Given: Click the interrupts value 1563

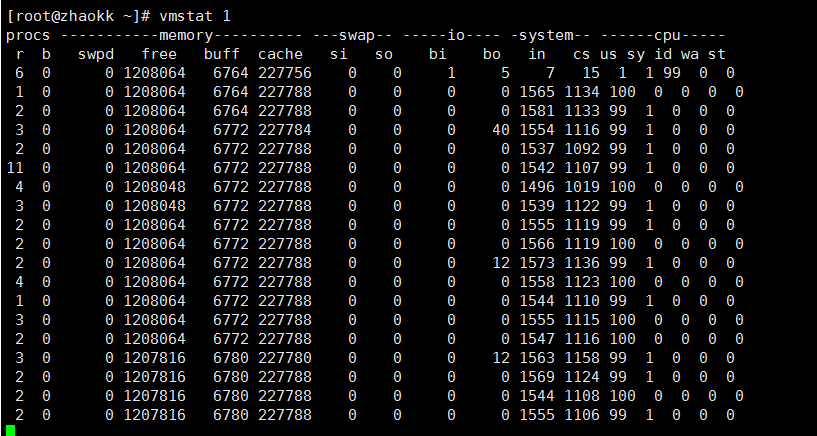Looking at the screenshot, I should pos(537,358).
